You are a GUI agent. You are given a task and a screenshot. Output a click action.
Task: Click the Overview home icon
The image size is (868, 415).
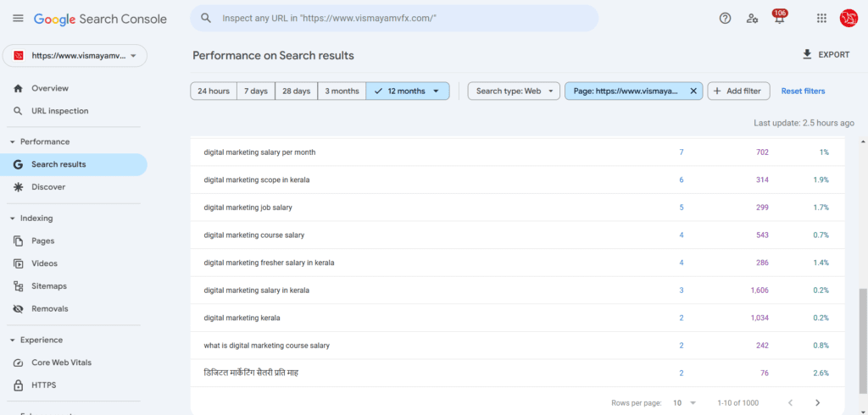(19, 88)
